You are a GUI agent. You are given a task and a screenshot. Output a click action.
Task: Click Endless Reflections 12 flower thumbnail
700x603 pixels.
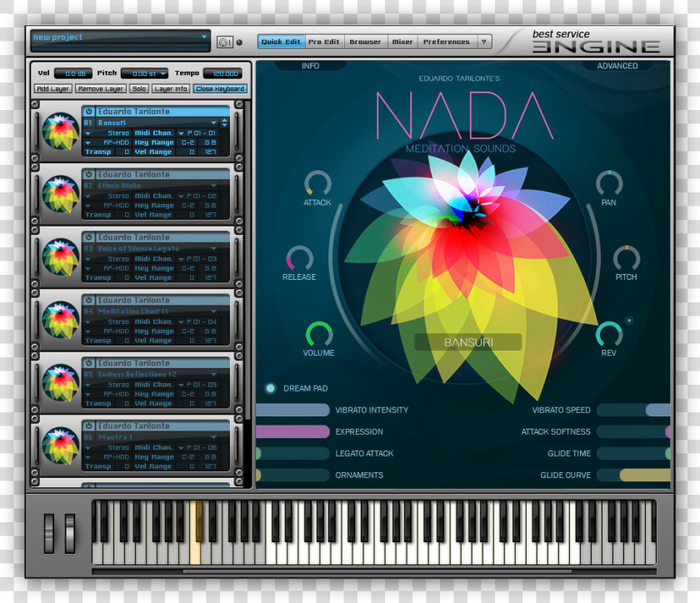pos(60,383)
